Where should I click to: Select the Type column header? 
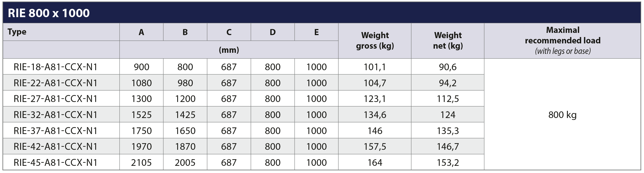61,32
